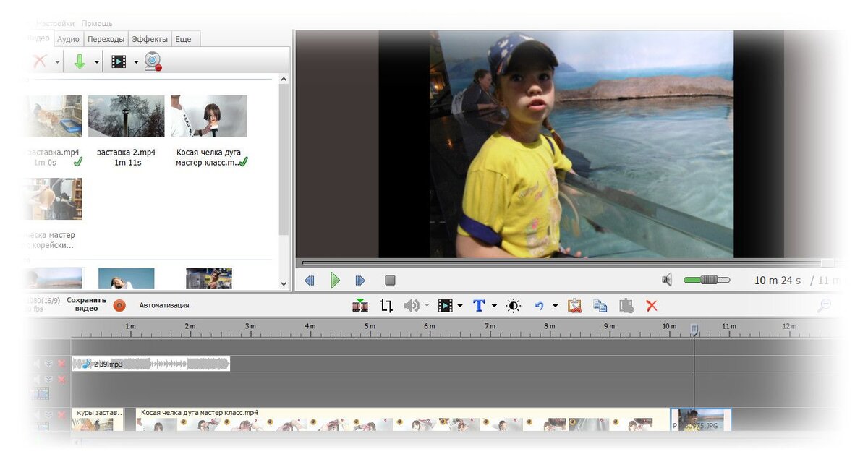
Task: Click the timeline volume speaker icon
Action: [x=412, y=306]
